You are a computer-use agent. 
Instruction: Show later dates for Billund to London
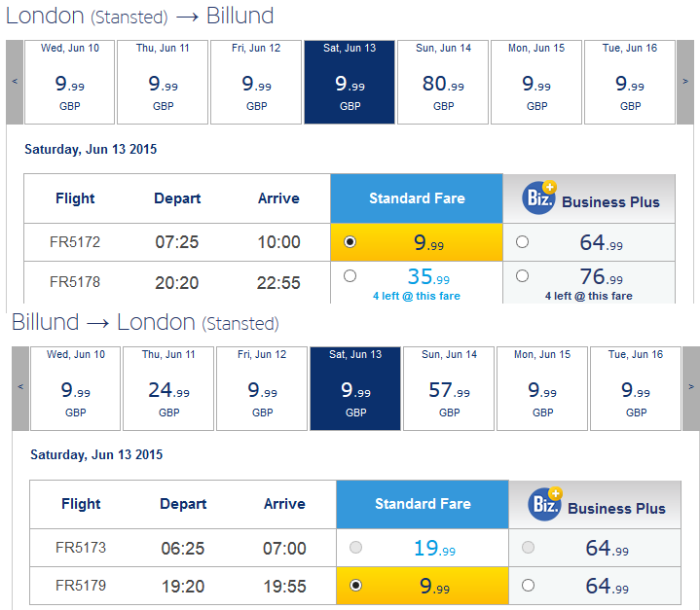tap(691, 388)
